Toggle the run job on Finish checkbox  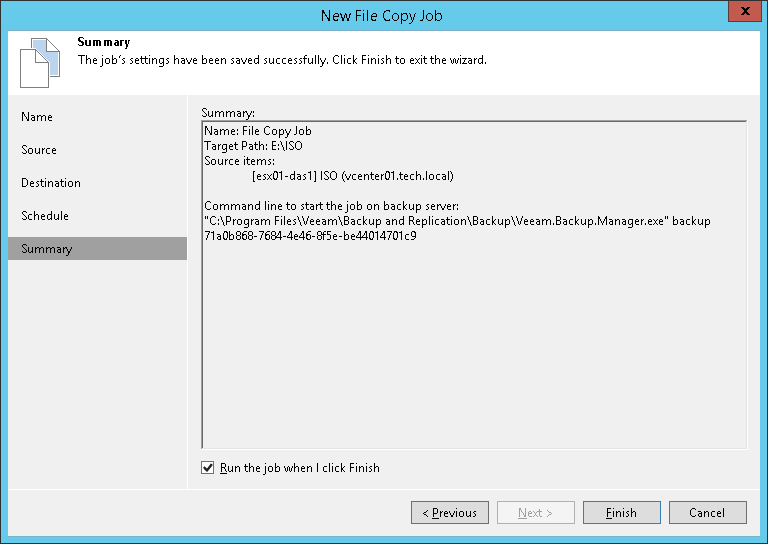pos(208,467)
